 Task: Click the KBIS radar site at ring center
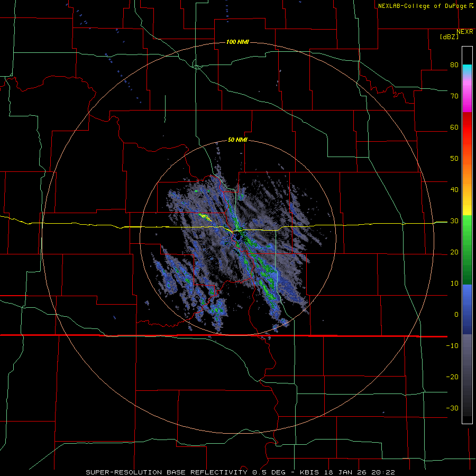click(x=237, y=236)
